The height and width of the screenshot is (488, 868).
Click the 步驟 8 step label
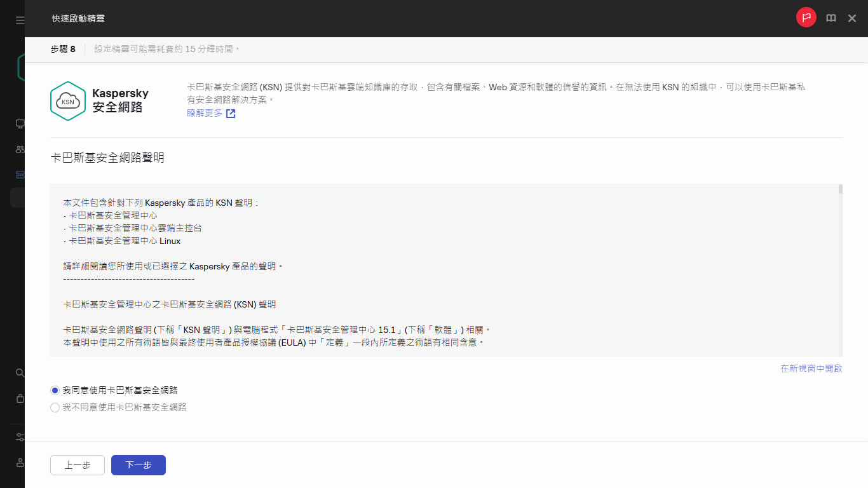pos(63,48)
